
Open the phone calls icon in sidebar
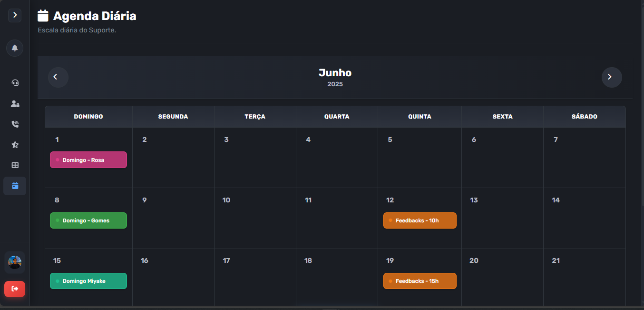click(15, 124)
